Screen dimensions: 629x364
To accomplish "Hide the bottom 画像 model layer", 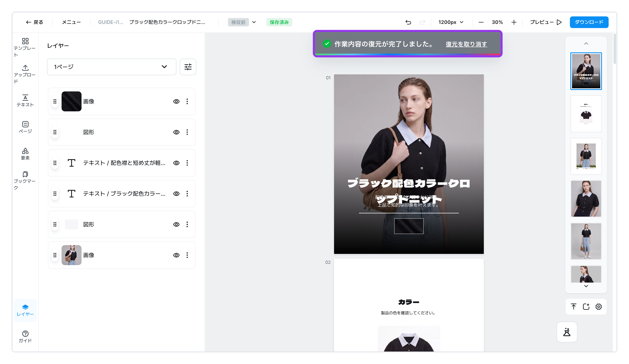I will [176, 255].
